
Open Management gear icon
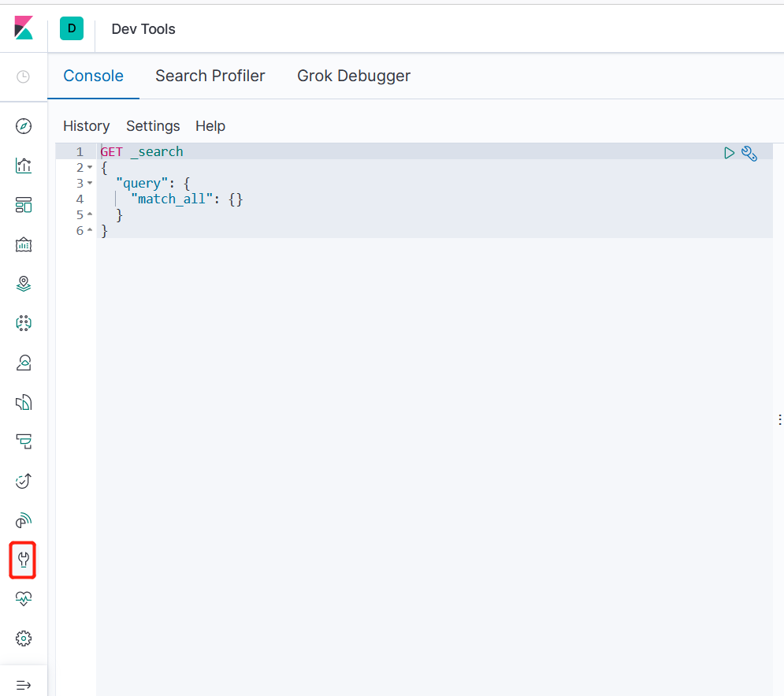24,638
